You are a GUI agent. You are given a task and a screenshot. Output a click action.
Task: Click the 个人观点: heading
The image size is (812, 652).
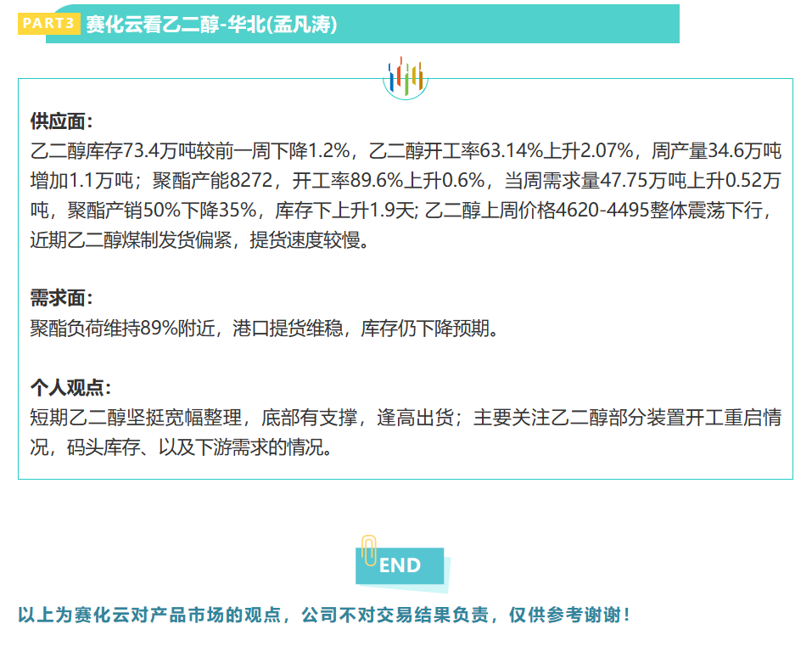coord(70,387)
